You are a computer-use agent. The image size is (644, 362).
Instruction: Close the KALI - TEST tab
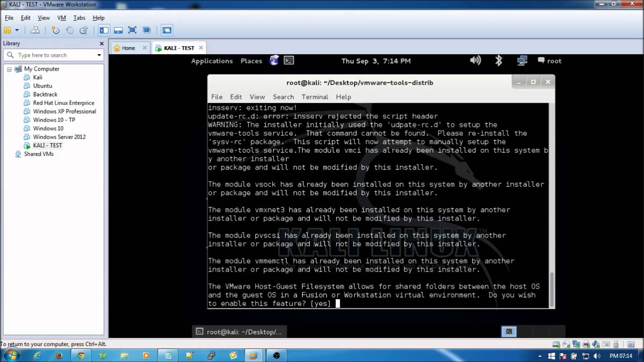tap(201, 48)
